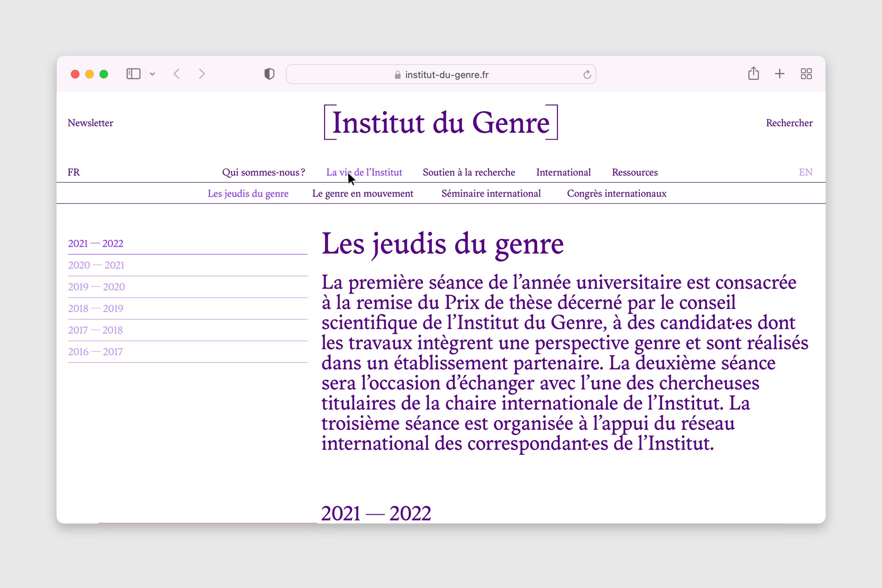This screenshot has height=588, width=882.
Task: Go back with the back arrow
Action: (177, 74)
